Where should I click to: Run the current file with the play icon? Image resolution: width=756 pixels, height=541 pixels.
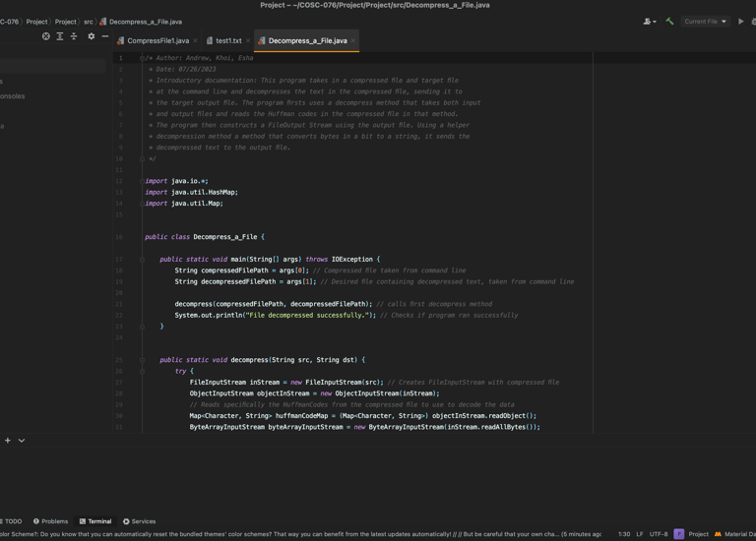click(x=741, y=21)
